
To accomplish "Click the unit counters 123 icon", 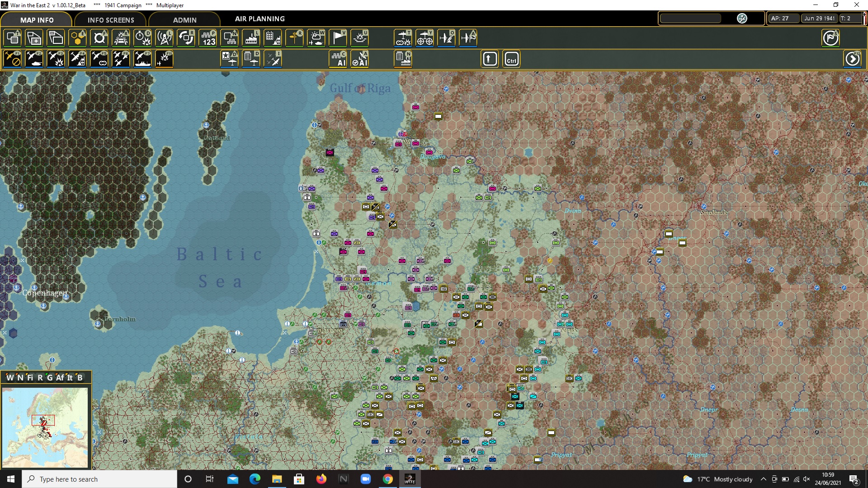I will (x=208, y=38).
